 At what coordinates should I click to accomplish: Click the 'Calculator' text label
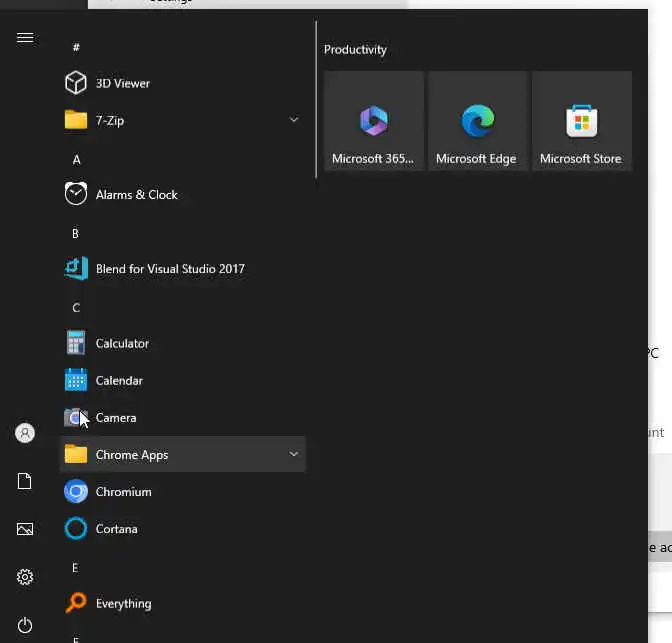click(x=122, y=343)
